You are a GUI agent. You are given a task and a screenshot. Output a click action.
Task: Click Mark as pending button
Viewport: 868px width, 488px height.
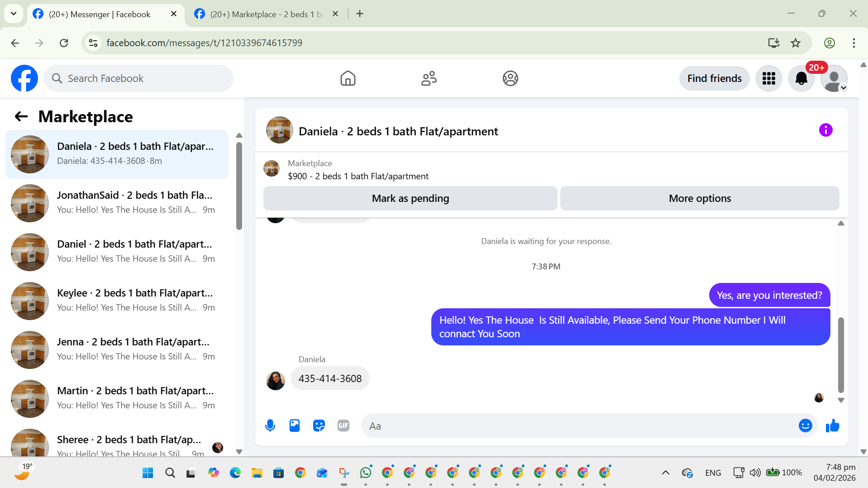coord(410,198)
